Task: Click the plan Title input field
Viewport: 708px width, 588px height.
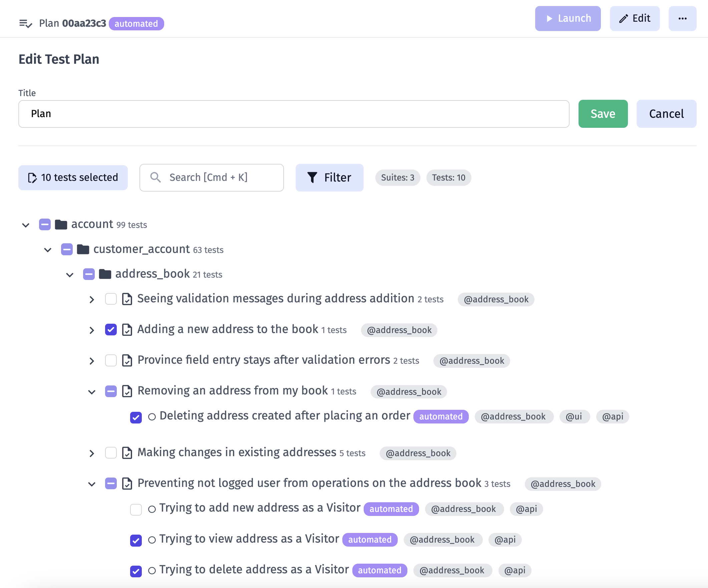Action: (294, 113)
